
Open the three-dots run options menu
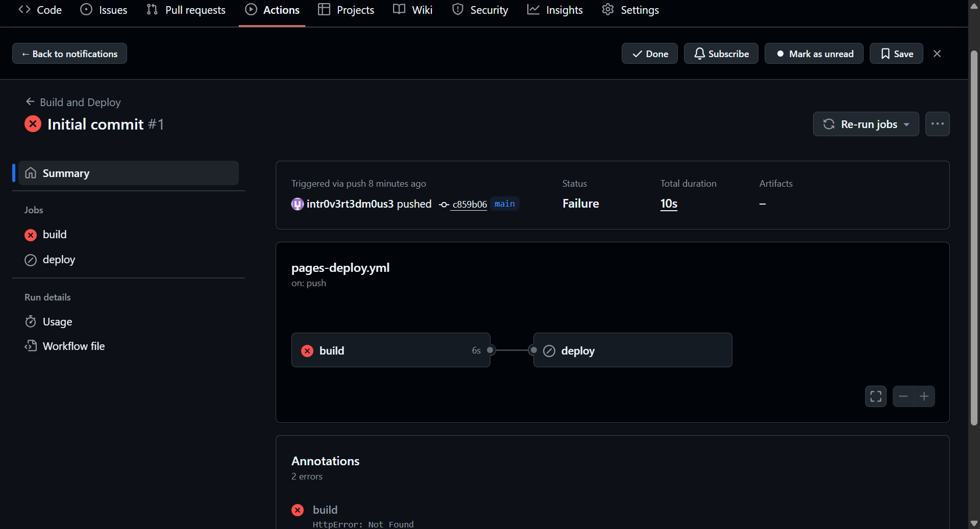(937, 124)
